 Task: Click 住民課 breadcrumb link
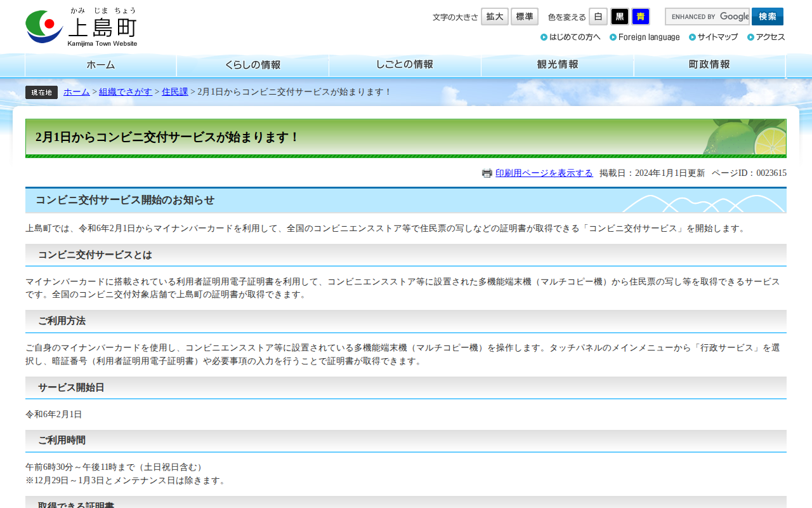175,92
